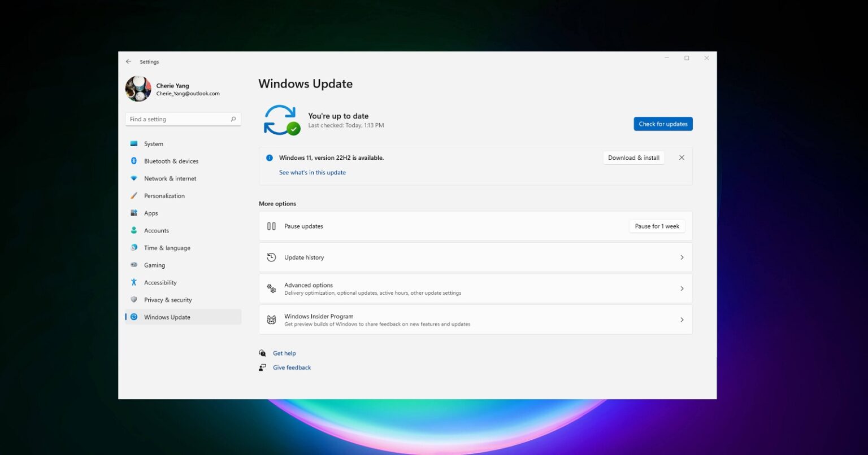Click Cherie Yang's profile picture
Viewport: 868px width, 455px height.
[x=137, y=89]
